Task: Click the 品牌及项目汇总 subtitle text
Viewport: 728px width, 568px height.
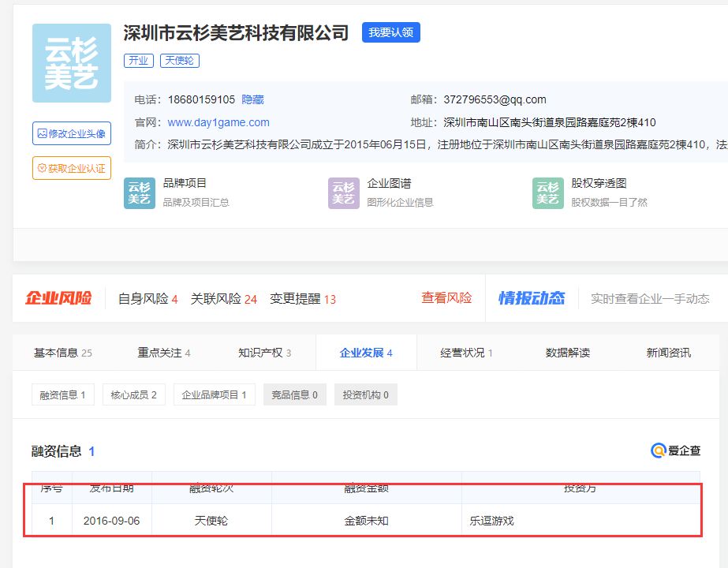Action: coord(196,203)
